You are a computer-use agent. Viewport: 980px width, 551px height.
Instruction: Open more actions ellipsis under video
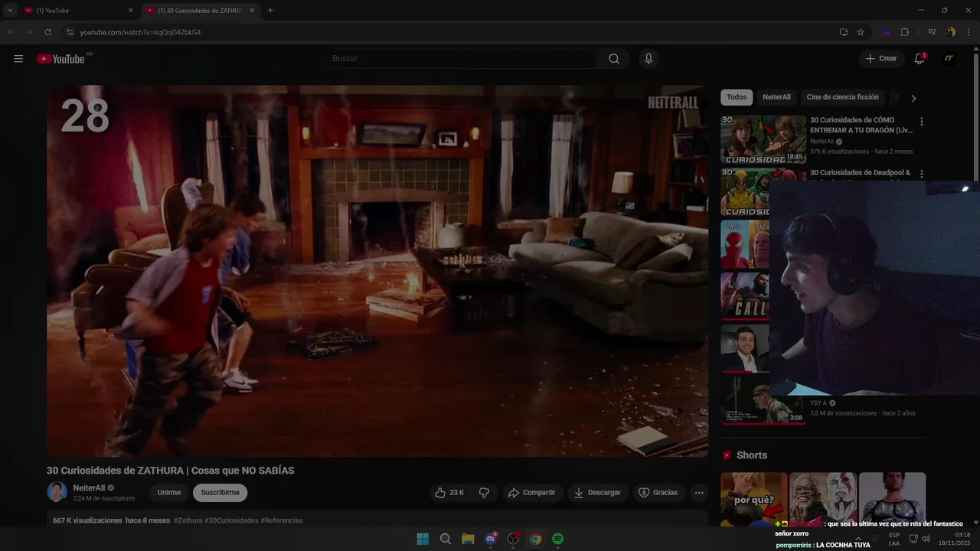[699, 493]
